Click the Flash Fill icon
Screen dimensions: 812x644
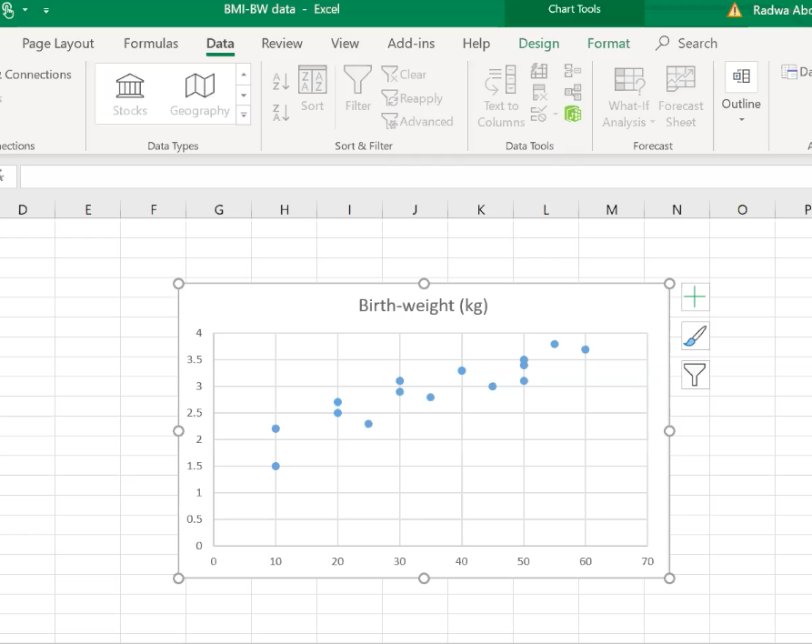click(x=539, y=71)
